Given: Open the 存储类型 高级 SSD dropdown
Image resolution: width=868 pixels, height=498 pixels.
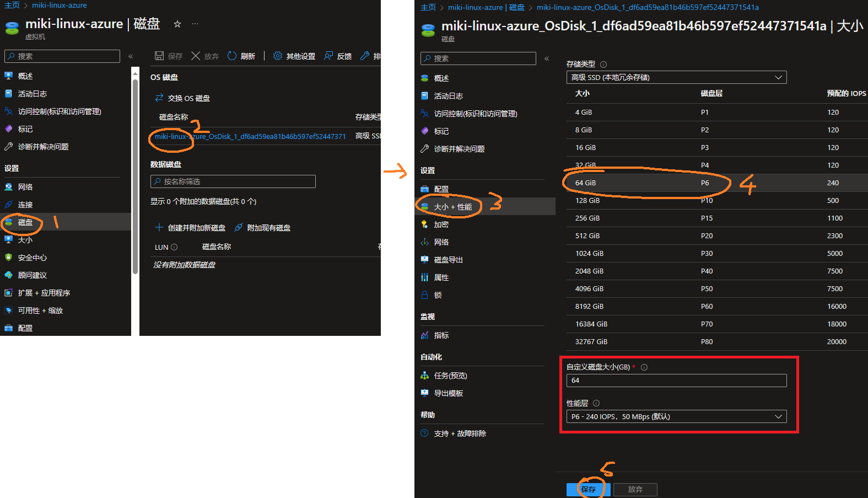Looking at the screenshot, I should pos(676,77).
